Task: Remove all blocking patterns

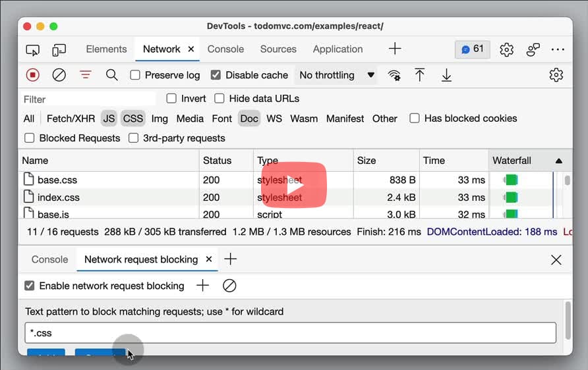Action: 229,286
